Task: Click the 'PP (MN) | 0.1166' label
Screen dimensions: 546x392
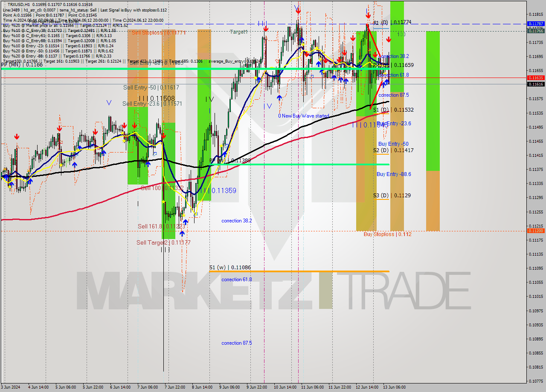Action: tap(22, 65)
